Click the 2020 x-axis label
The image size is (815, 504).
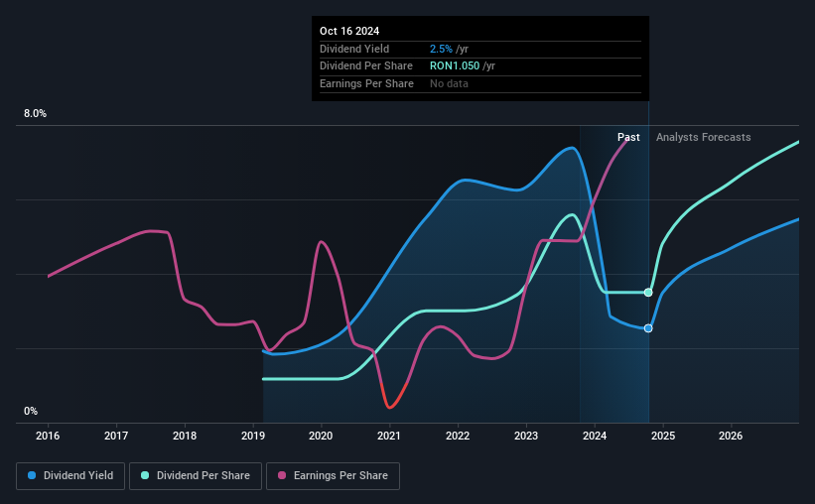(321, 436)
